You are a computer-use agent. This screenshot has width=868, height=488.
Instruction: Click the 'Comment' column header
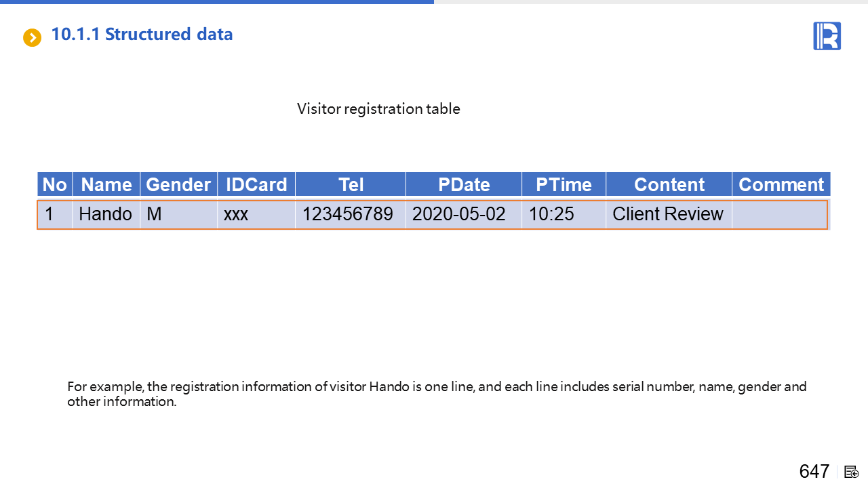pyautogui.click(x=781, y=185)
